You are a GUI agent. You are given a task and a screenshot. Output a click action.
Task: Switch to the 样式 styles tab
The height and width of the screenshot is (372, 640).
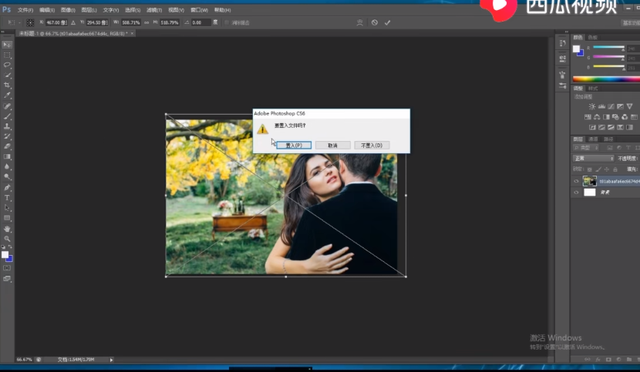point(593,88)
